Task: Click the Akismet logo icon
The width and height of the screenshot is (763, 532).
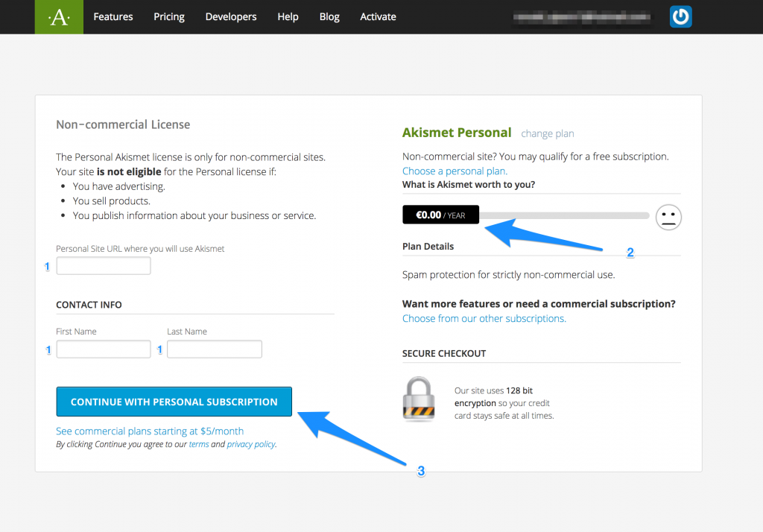Action: (x=59, y=17)
